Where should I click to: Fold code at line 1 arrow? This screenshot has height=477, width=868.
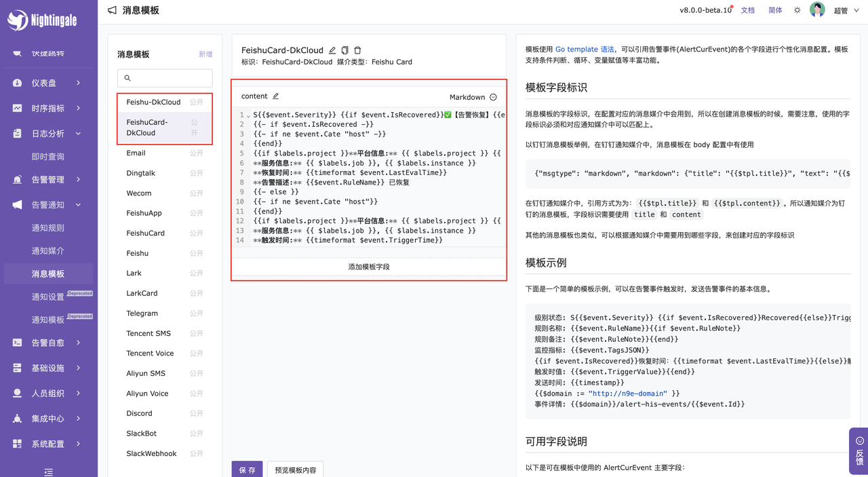tap(248, 115)
